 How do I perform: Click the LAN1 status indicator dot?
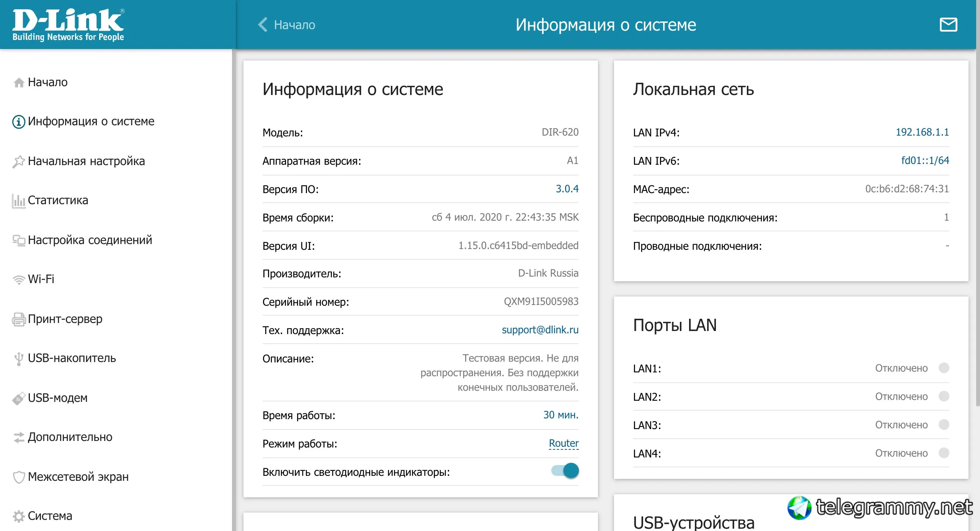944,368
